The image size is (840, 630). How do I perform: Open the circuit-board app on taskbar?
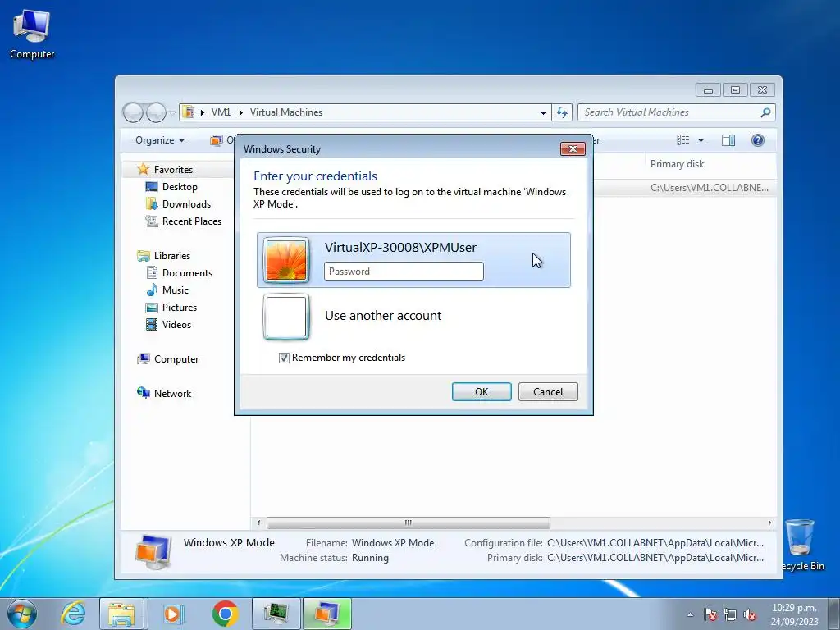click(276, 614)
